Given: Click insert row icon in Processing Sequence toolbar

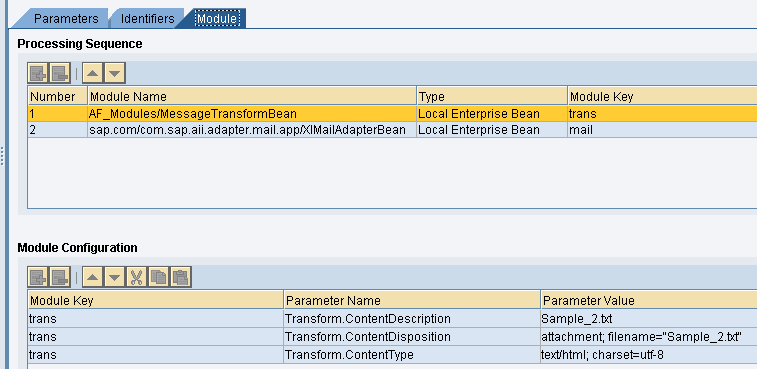Looking at the screenshot, I should 38,73.
